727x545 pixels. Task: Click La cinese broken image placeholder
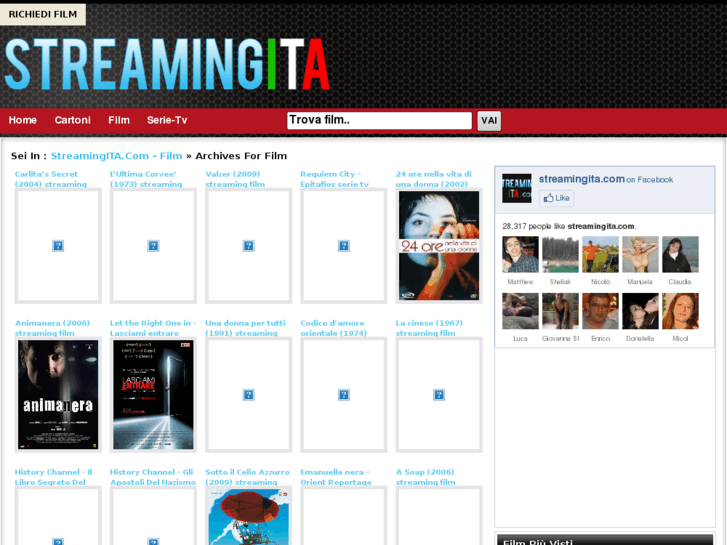pyautogui.click(x=439, y=395)
